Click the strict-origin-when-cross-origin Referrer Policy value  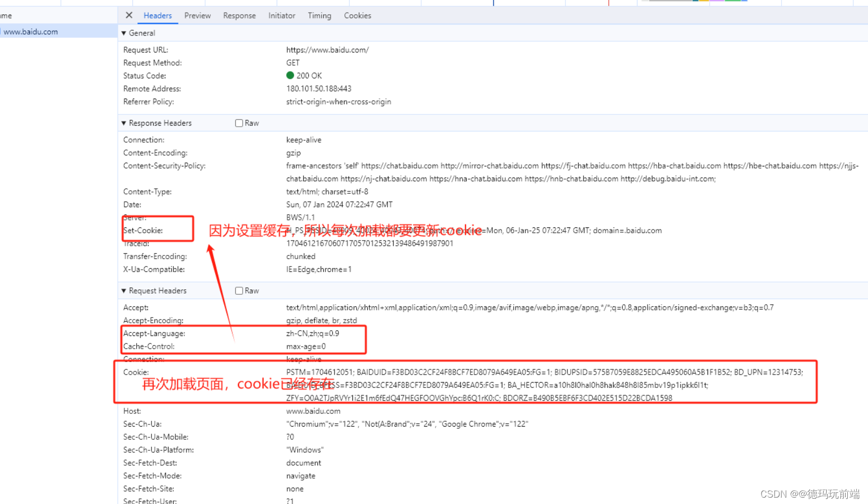[339, 102]
